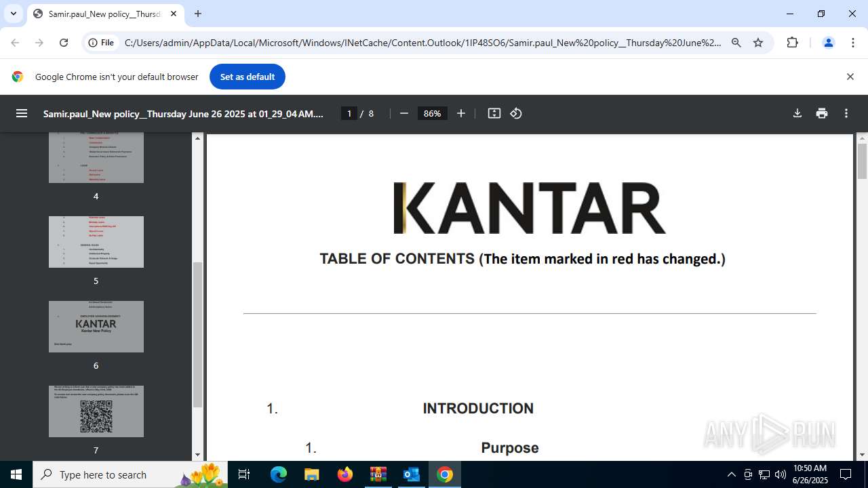This screenshot has height=488, width=868.
Task: Open Chrome's tab search dropdown
Action: coord(13,14)
